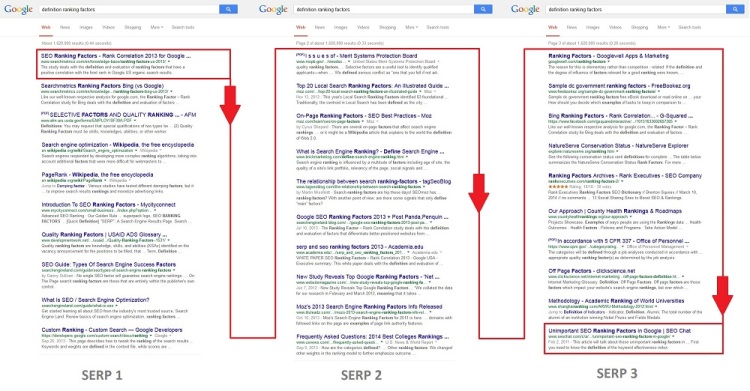Open 'On-Page Ranking Factors - SEO Best Practices - Moz'

tap(364, 116)
